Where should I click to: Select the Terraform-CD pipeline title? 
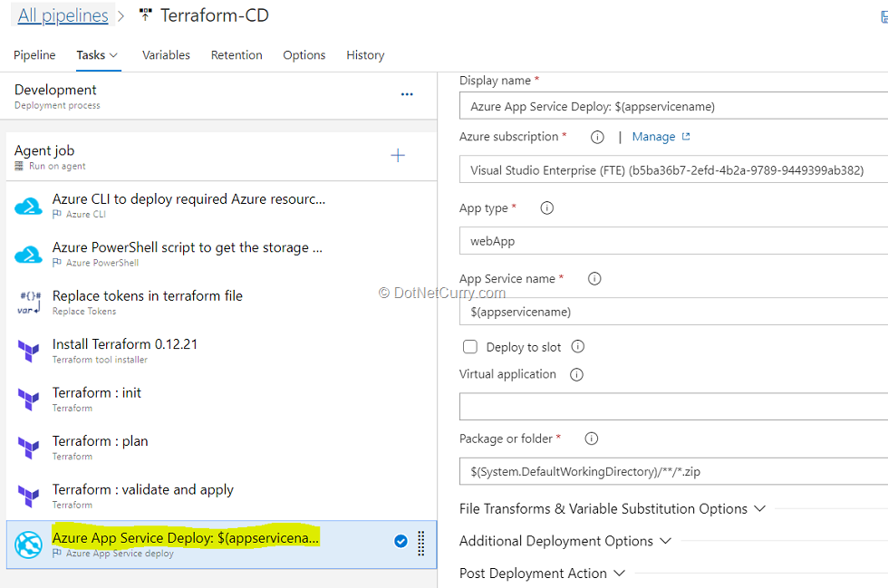pos(215,15)
